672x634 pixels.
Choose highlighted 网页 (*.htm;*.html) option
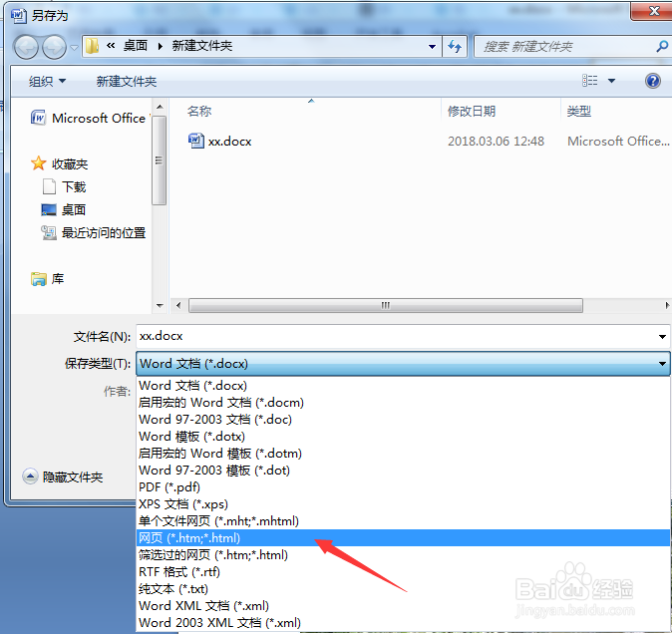click(403, 538)
